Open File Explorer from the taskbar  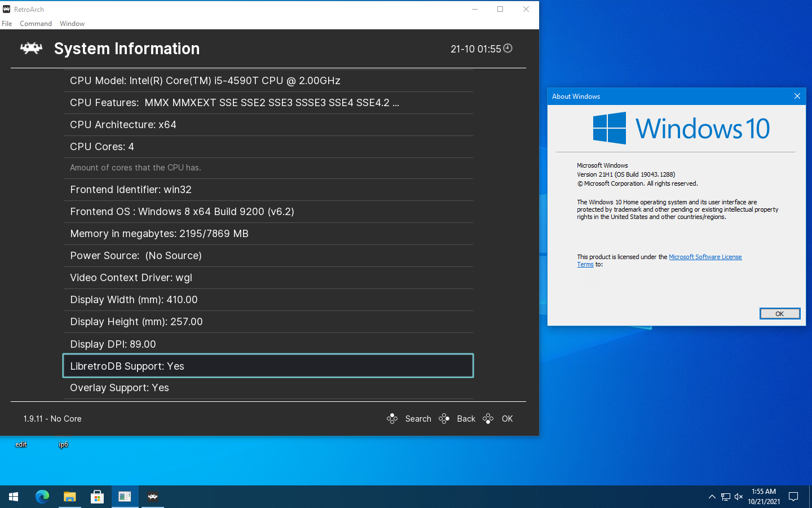click(x=70, y=497)
